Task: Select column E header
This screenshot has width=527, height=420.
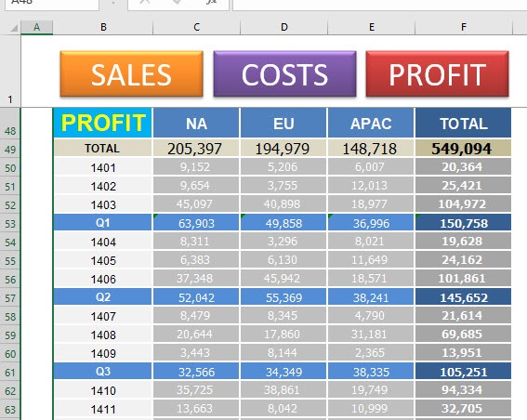Action: click(372, 27)
